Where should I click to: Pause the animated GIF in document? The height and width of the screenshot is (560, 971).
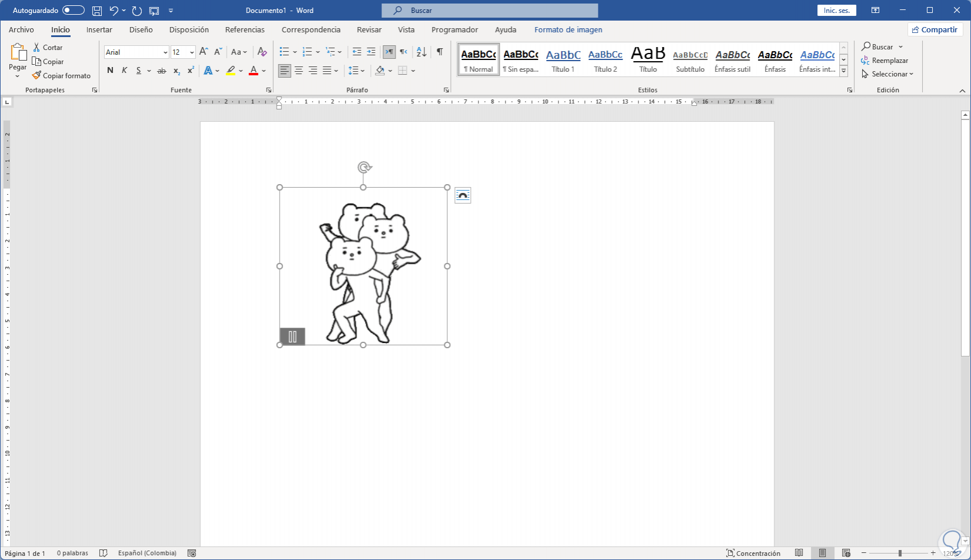292,336
